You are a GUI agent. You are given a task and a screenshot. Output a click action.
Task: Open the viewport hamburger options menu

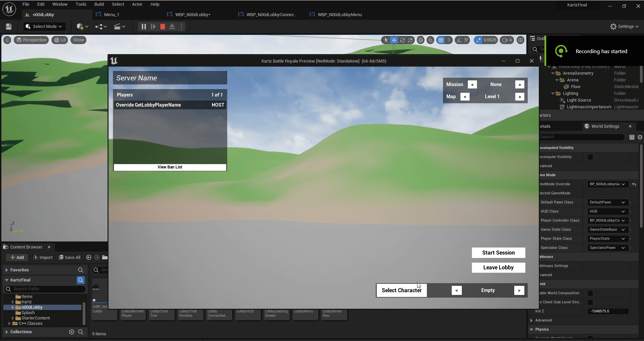point(7,40)
